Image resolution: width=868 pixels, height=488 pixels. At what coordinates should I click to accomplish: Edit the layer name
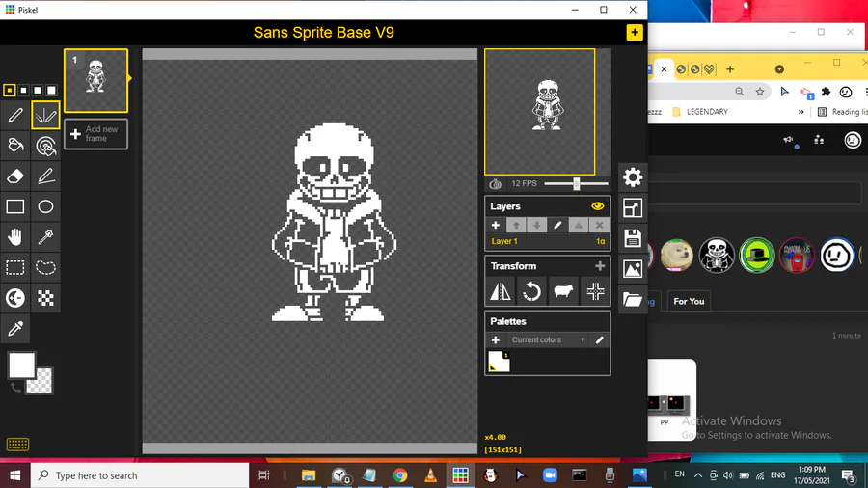tap(557, 225)
